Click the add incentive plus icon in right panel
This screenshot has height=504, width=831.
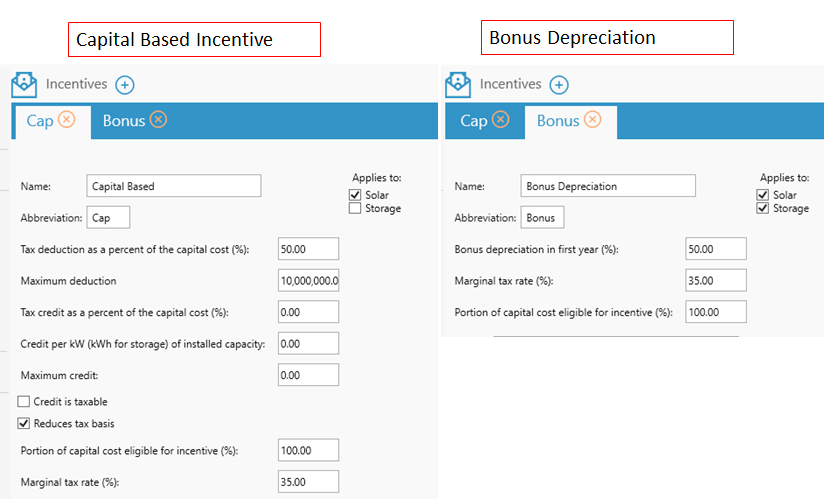(x=559, y=85)
